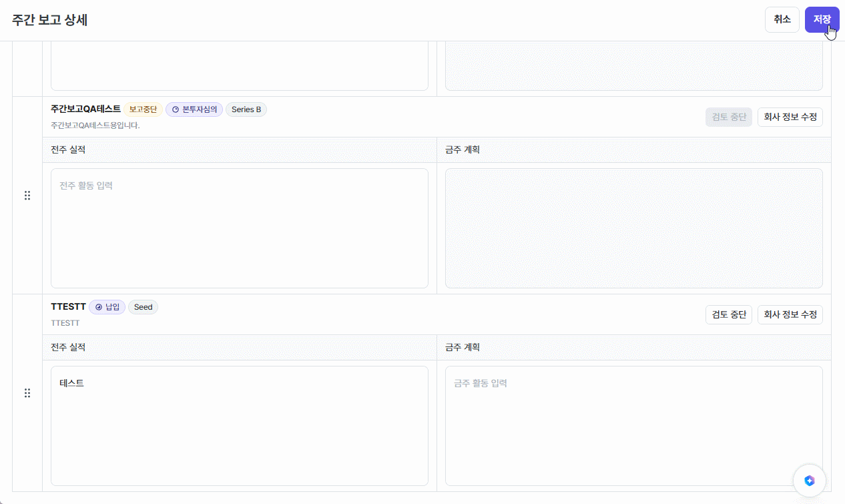Image resolution: width=845 pixels, height=504 pixels.
Task: Open the floating assistant icon at bottom right
Action: [x=810, y=481]
